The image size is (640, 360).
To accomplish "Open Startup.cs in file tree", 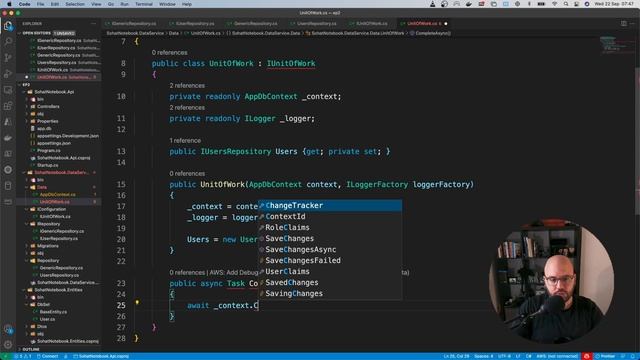I will 47,165.
